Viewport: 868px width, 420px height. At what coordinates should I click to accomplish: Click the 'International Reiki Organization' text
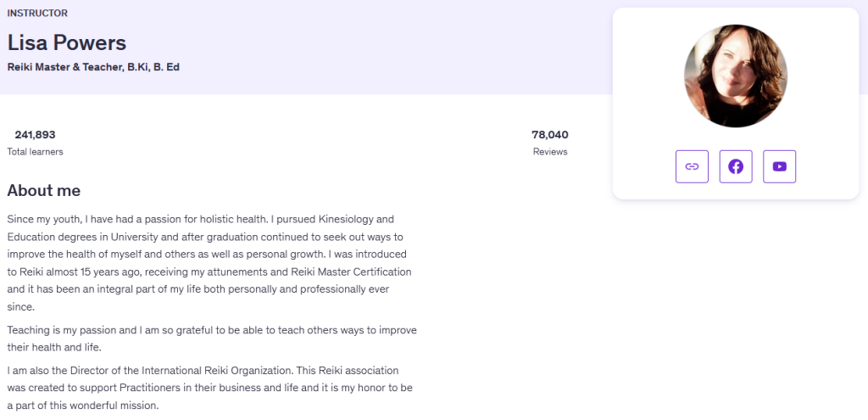(x=256, y=371)
